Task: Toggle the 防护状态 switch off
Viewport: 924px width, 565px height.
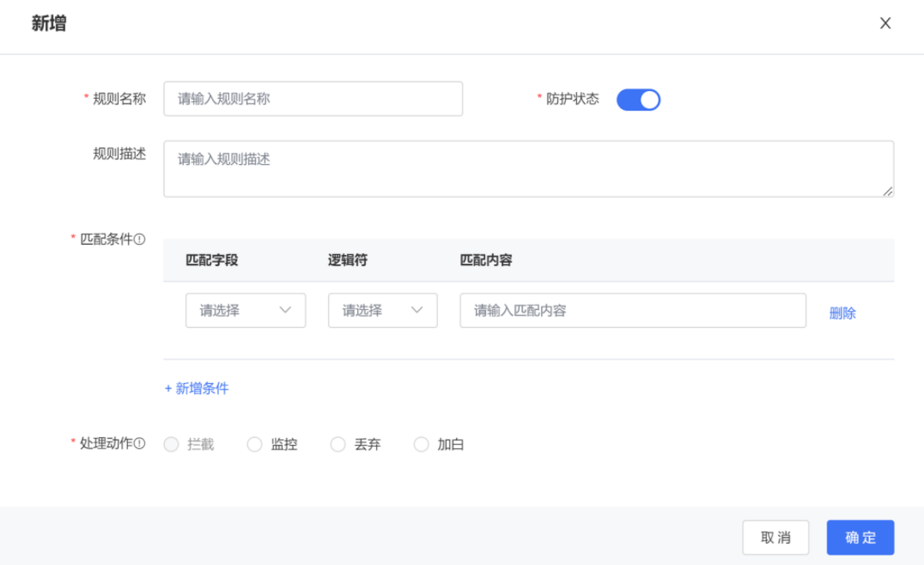Action: pos(638,100)
